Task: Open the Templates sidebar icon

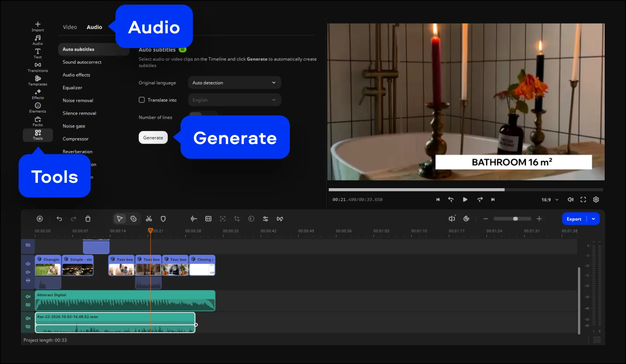Action: pyautogui.click(x=38, y=81)
